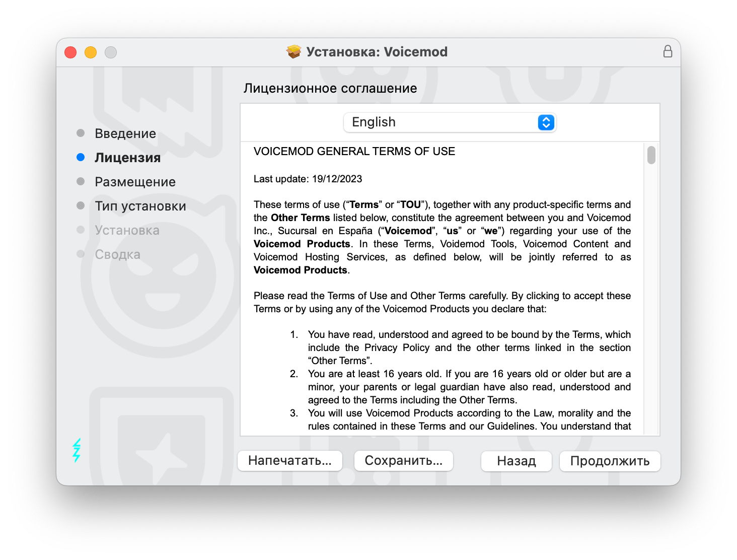Click license item 3 about Law and morality

tap(460, 419)
